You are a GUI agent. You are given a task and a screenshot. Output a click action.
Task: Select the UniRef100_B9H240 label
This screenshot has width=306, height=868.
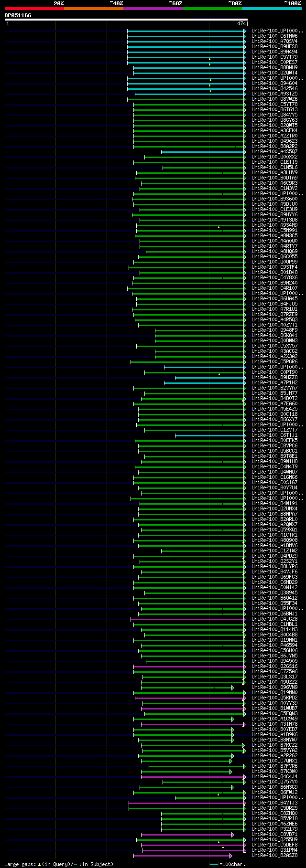tap(274, 283)
